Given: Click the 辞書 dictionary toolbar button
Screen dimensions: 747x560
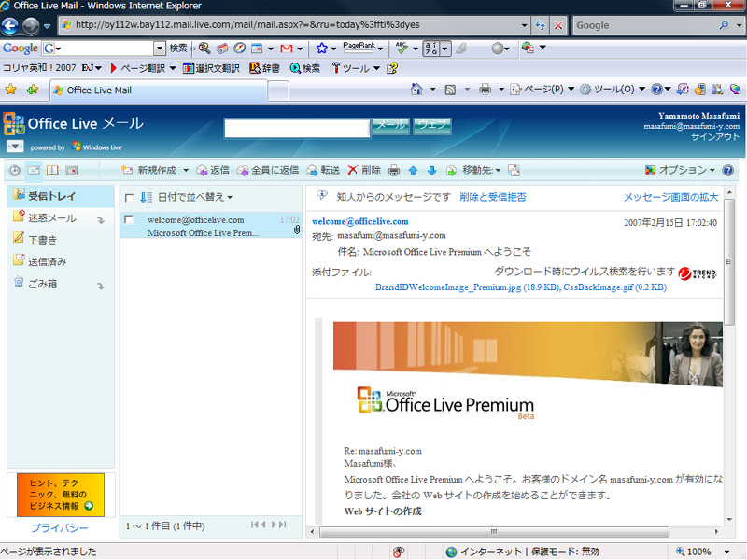Looking at the screenshot, I should pyautogui.click(x=264, y=68).
